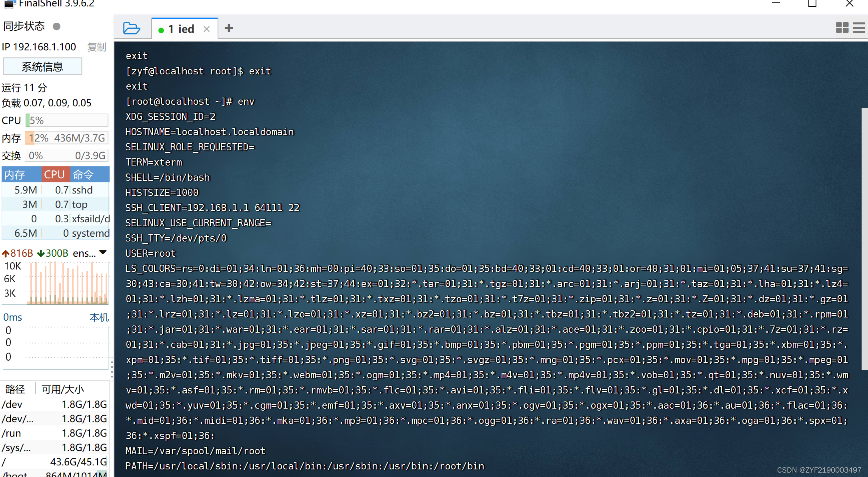Viewport: 868px width, 477px height.
Task: Click the sync status indicator dot
Action: click(x=57, y=26)
